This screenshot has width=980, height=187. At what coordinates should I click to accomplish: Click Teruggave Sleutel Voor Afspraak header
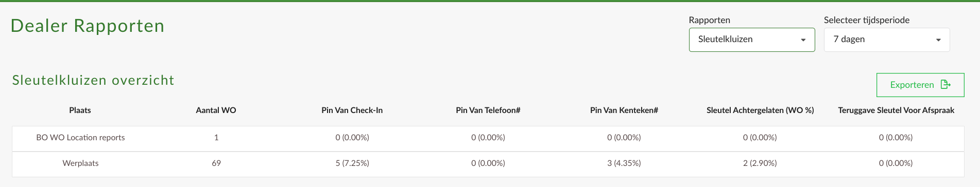896,110
